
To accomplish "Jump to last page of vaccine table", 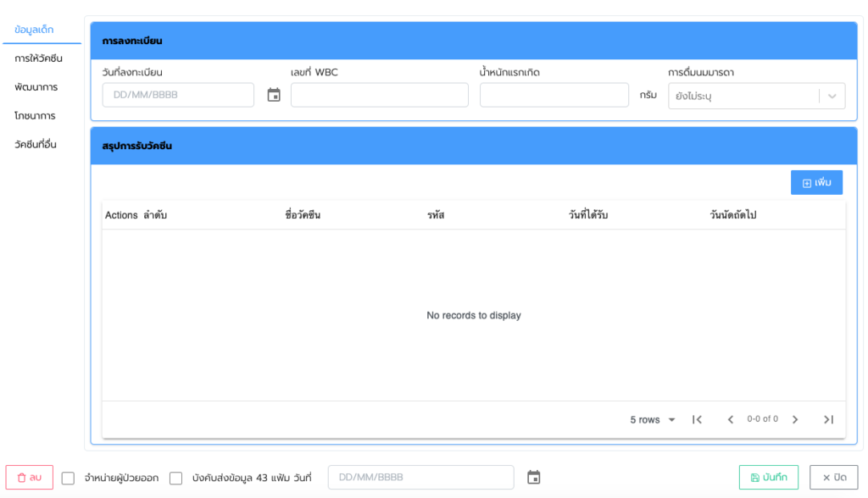I will (x=828, y=419).
